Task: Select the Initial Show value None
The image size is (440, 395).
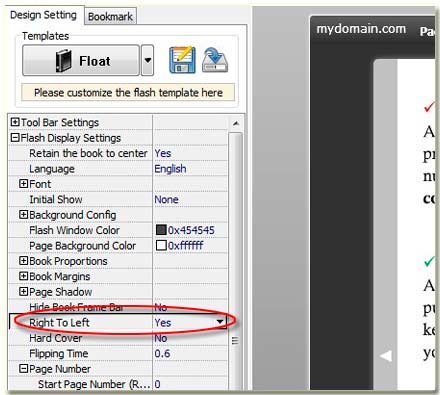Action: click(166, 200)
